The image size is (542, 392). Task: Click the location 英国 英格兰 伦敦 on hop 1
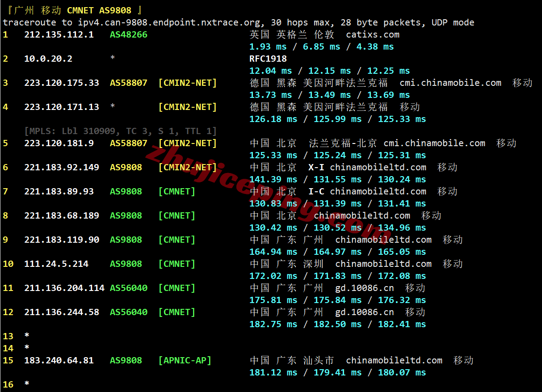coord(292,34)
